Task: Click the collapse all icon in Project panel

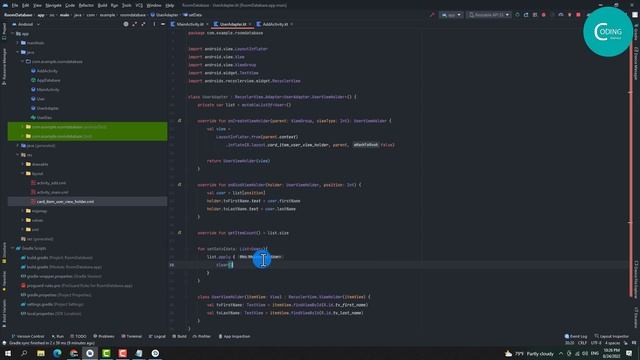Action: (143, 24)
